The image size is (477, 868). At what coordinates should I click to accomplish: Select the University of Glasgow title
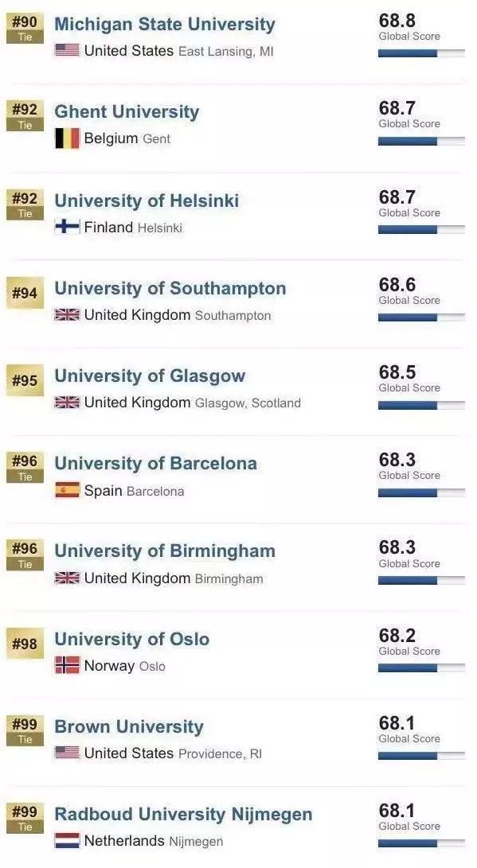150,376
